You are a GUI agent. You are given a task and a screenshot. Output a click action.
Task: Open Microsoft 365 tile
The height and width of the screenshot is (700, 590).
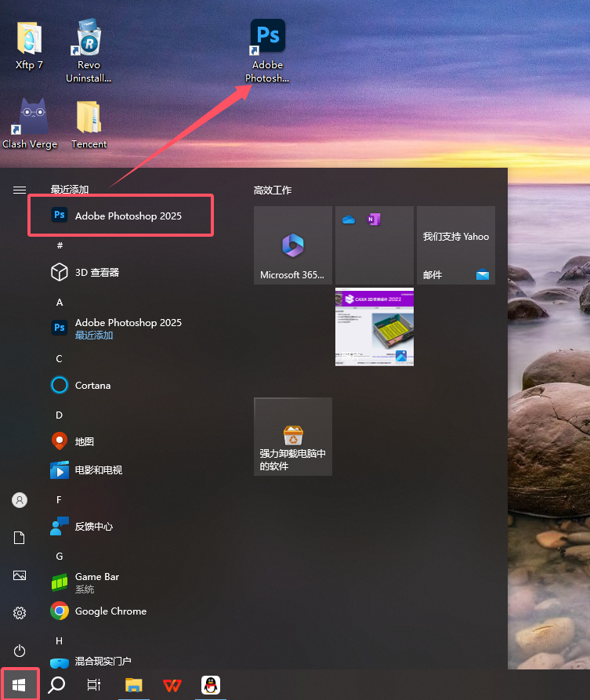[x=293, y=245]
